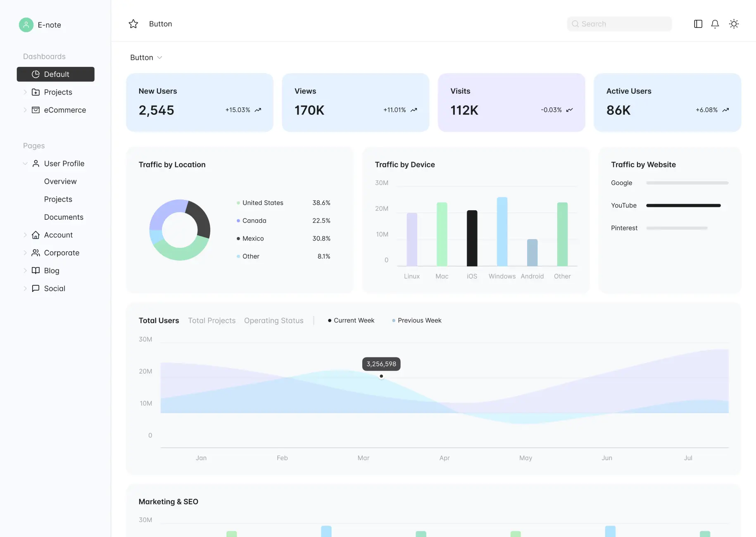Click the traffic location donut chart
Image resolution: width=756 pixels, height=537 pixels.
(180, 230)
